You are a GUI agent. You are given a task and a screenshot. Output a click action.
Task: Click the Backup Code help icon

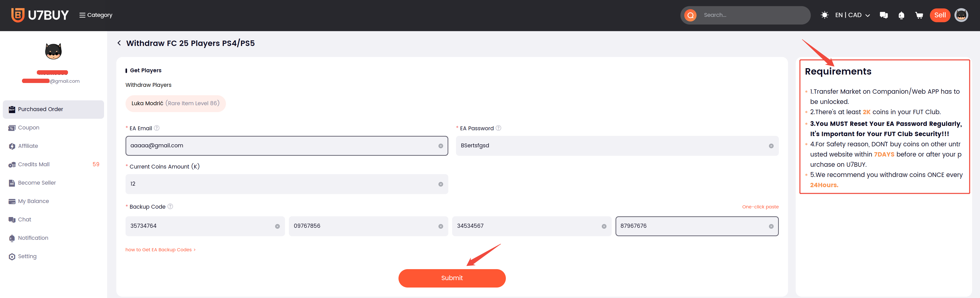pyautogui.click(x=170, y=206)
